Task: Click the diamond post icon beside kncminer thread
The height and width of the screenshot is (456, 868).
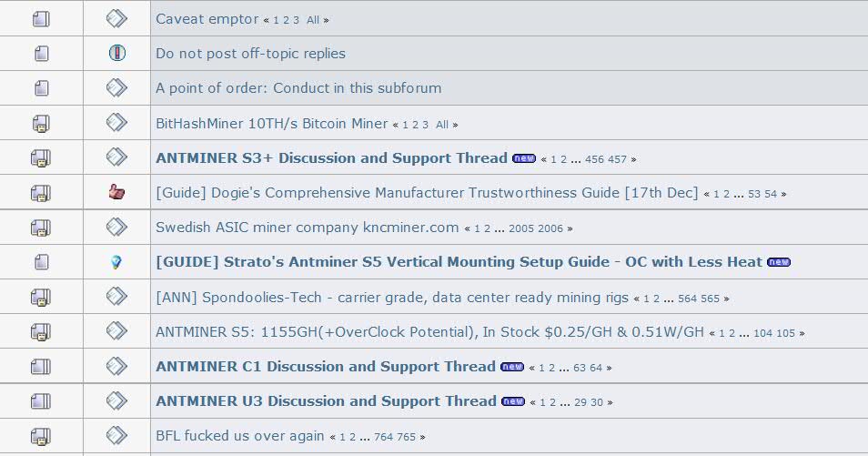Action: point(116,228)
